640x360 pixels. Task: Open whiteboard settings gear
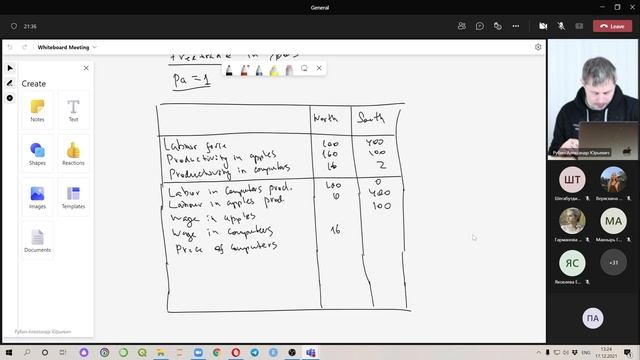[538, 47]
